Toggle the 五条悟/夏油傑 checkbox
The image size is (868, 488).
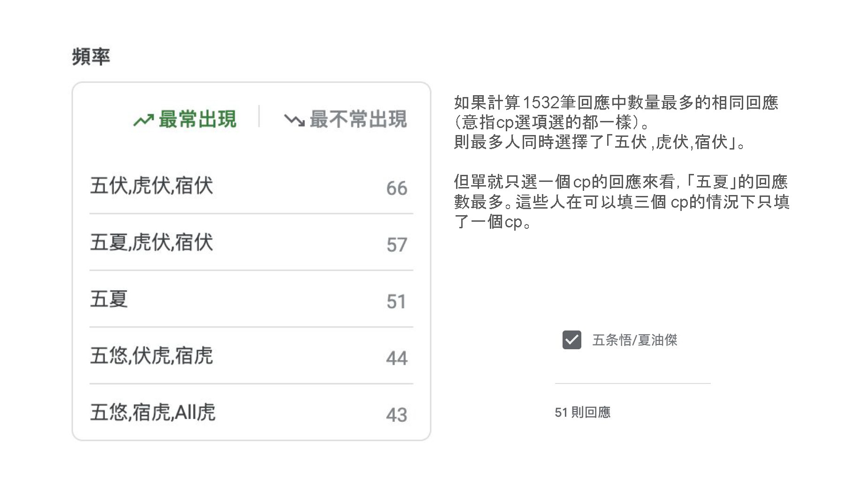click(x=571, y=340)
